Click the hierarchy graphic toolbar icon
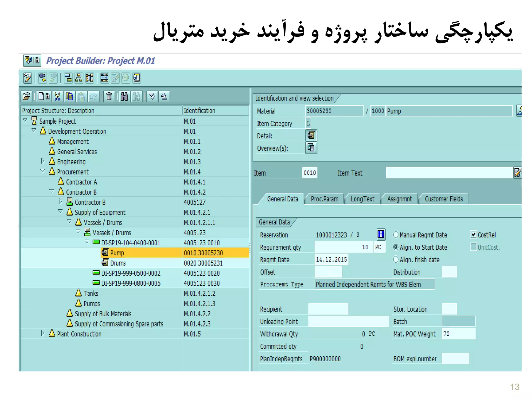Viewport: 532px width, 399px height. coord(79,78)
